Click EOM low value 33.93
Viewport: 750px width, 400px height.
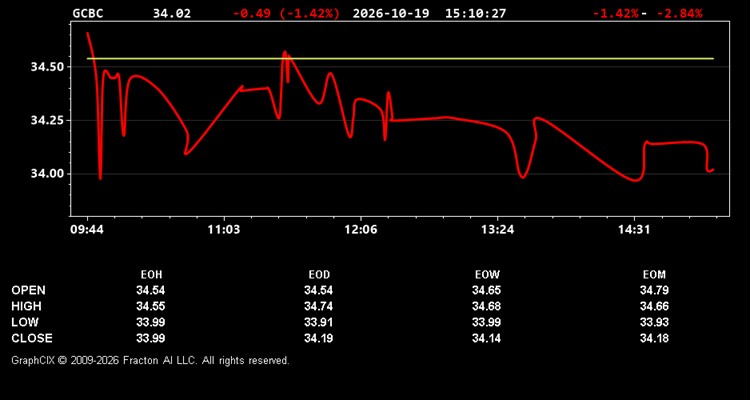pyautogui.click(x=654, y=322)
